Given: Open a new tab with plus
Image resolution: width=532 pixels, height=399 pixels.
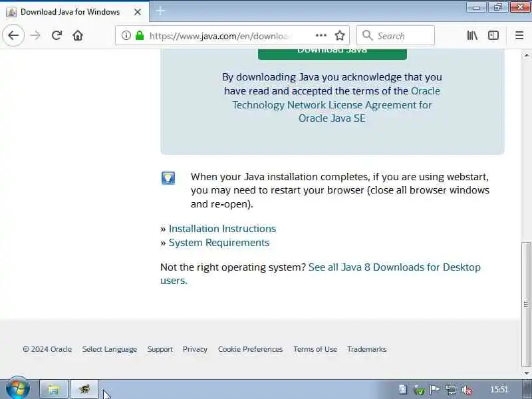Looking at the screenshot, I should 160,11.
